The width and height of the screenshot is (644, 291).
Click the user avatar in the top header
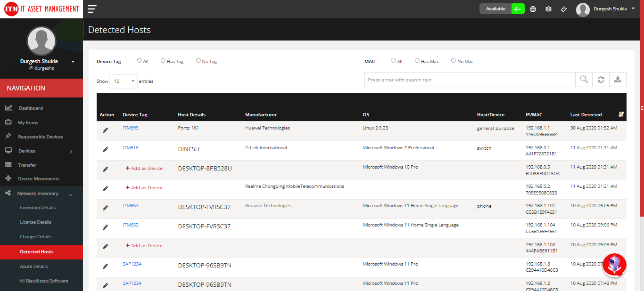click(x=583, y=9)
